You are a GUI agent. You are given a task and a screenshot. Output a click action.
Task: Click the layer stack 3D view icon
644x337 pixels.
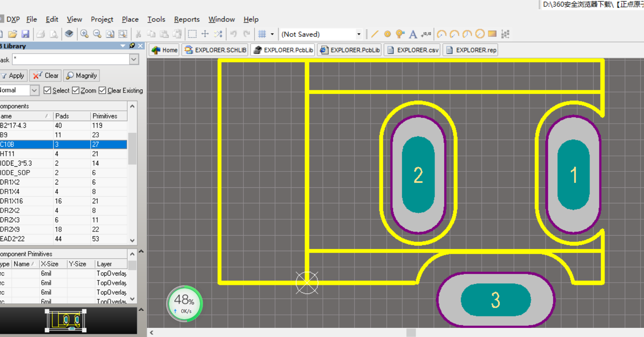click(69, 34)
